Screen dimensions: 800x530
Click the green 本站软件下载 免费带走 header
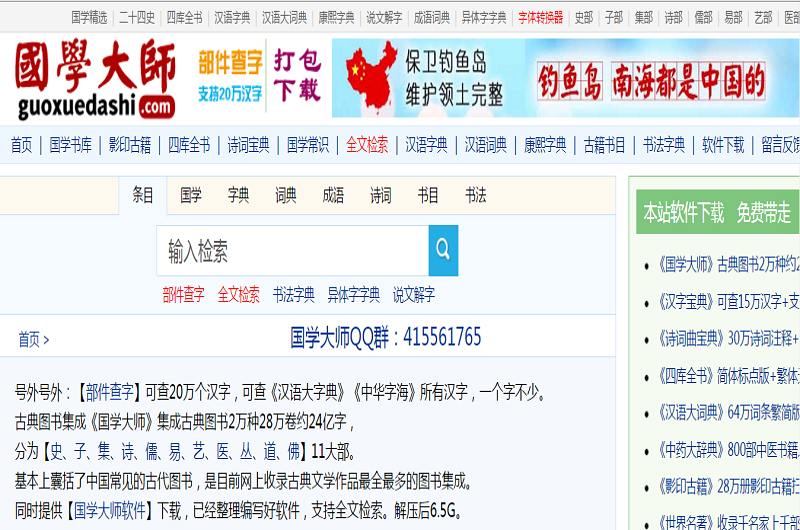pos(717,212)
